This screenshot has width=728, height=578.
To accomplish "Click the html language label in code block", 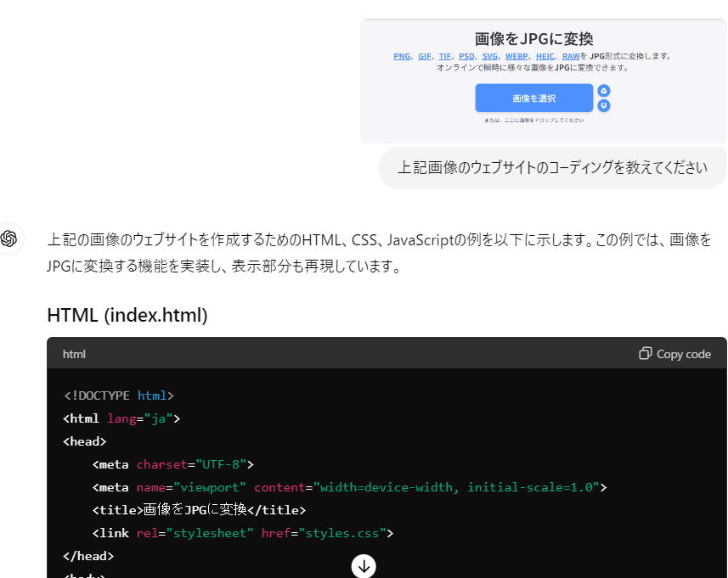I will 74,354.
